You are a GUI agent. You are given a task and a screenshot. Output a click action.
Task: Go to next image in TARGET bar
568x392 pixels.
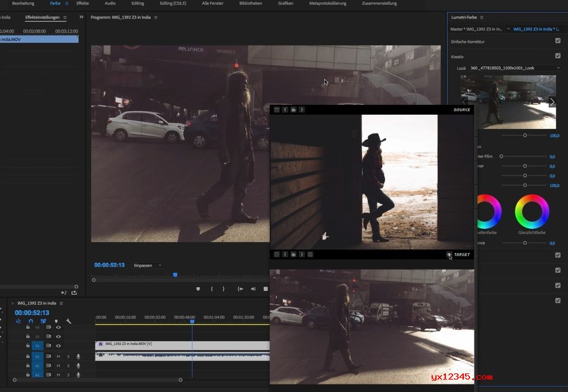coord(302,254)
